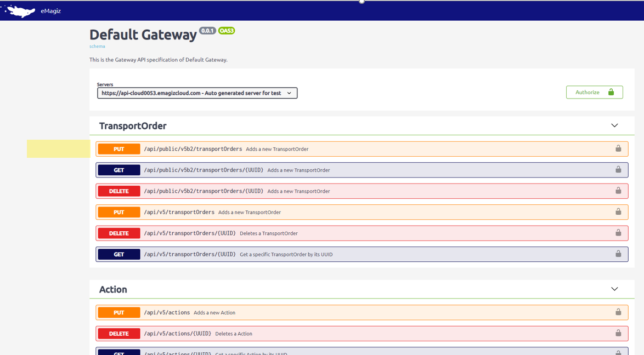
Task: Click the eMagiz logo in the top bar
Action: [20, 10]
